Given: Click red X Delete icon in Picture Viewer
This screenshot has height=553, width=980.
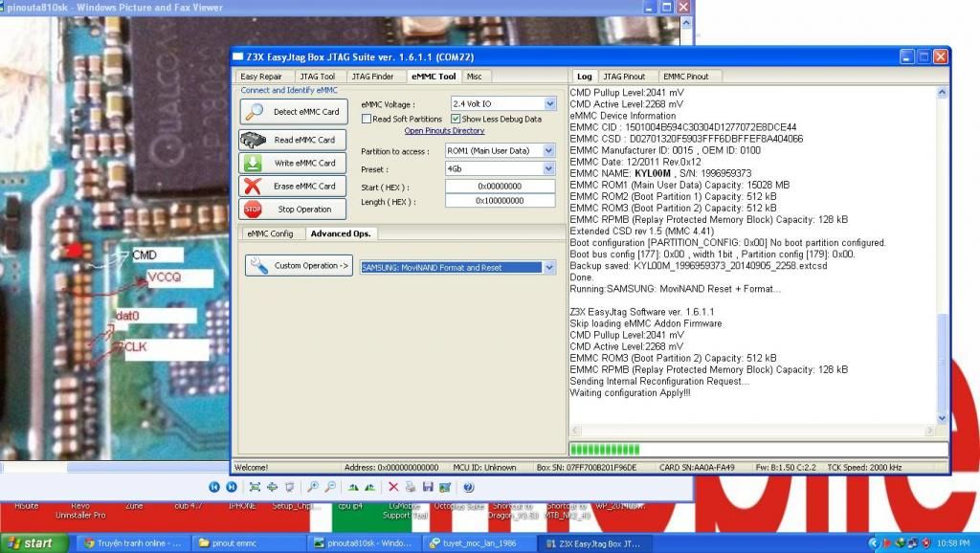Looking at the screenshot, I should [393, 487].
